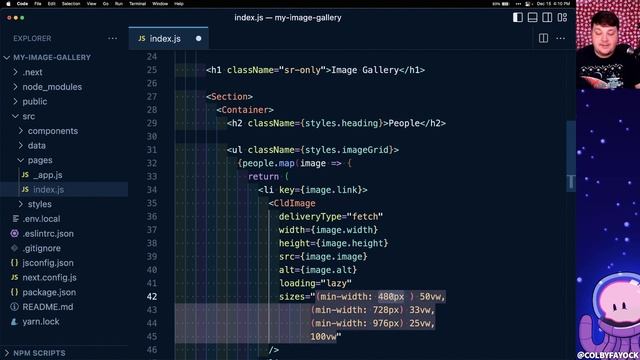Viewport: 640px width, 360px height.
Task: Click line number 42 in gutter
Action: (152, 297)
